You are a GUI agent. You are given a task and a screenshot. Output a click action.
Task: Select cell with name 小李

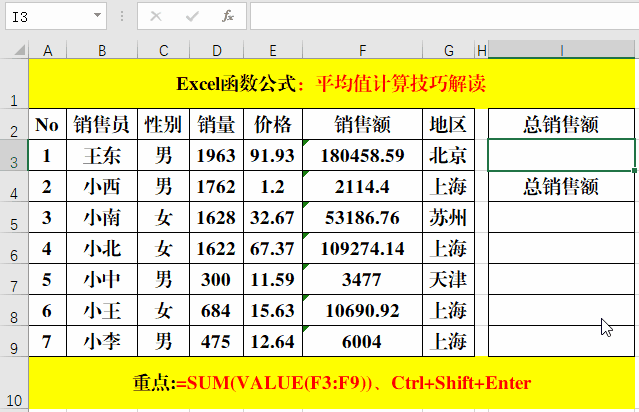click(x=102, y=341)
